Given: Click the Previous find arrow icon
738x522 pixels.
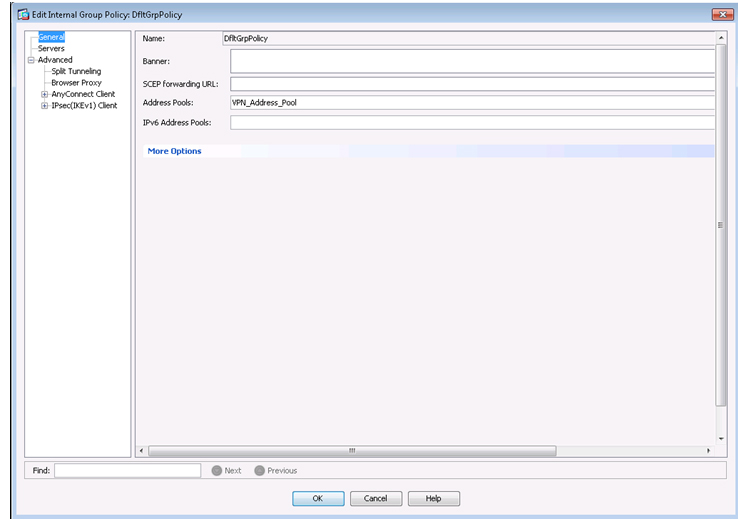Looking at the screenshot, I should 259,470.
